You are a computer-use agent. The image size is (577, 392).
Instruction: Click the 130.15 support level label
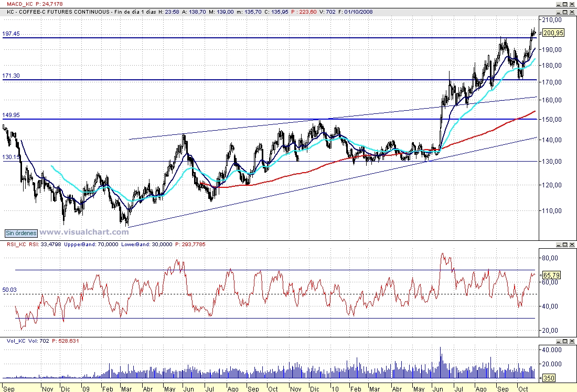(x=11, y=157)
